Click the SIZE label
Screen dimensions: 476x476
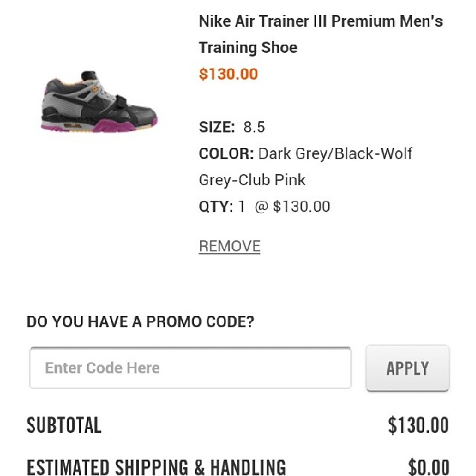coord(216,127)
